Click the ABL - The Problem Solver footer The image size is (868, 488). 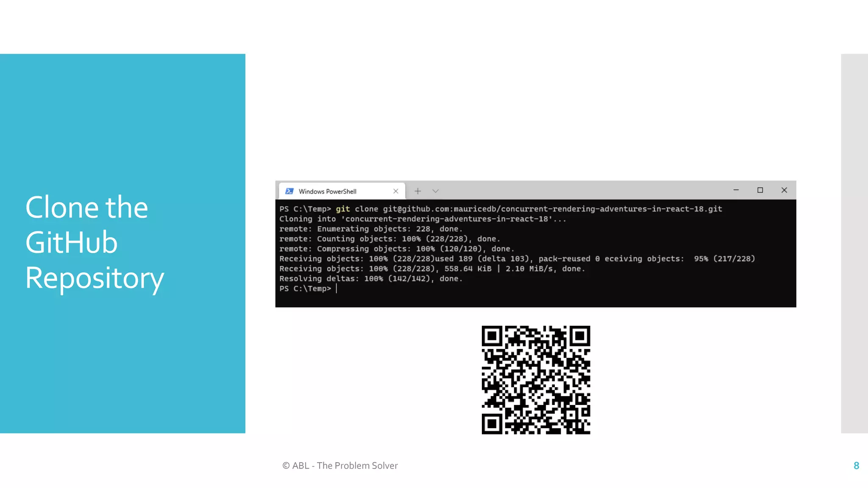pyautogui.click(x=340, y=466)
